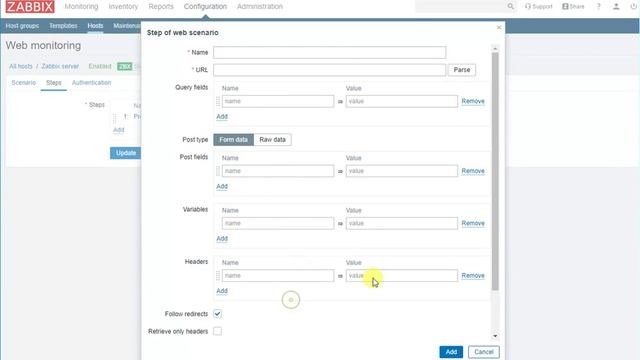Remove the Query fields row
Image resolution: width=640 pixels, height=360 pixels.
click(473, 101)
